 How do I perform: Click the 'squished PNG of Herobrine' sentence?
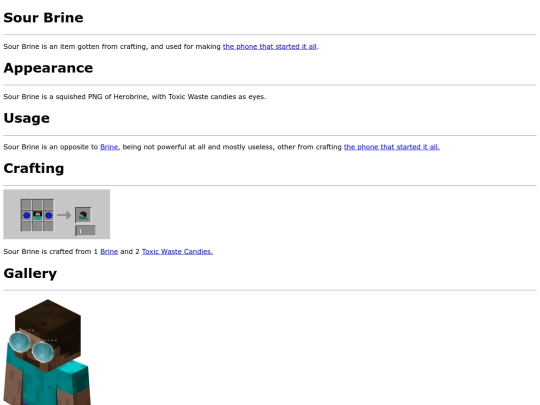click(x=135, y=97)
